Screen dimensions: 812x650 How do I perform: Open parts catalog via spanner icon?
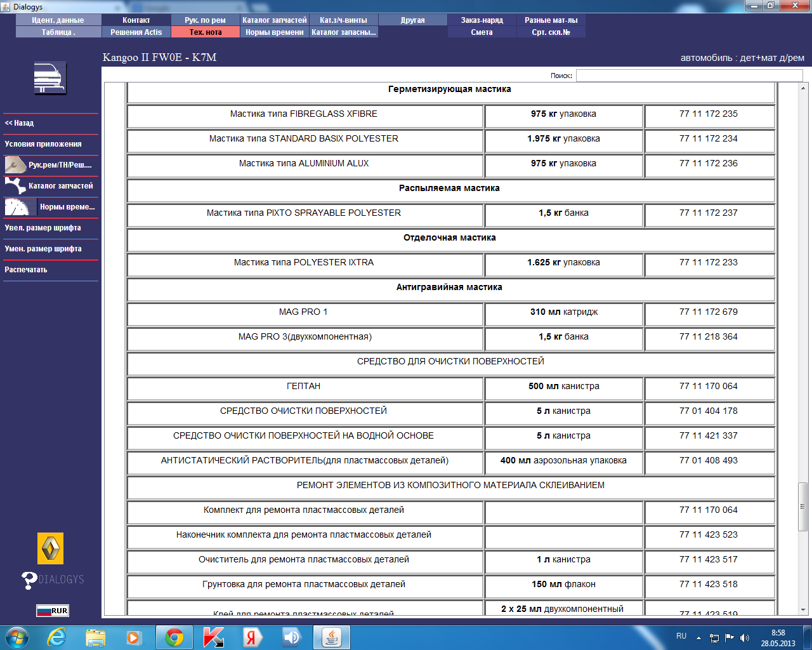click(x=15, y=186)
